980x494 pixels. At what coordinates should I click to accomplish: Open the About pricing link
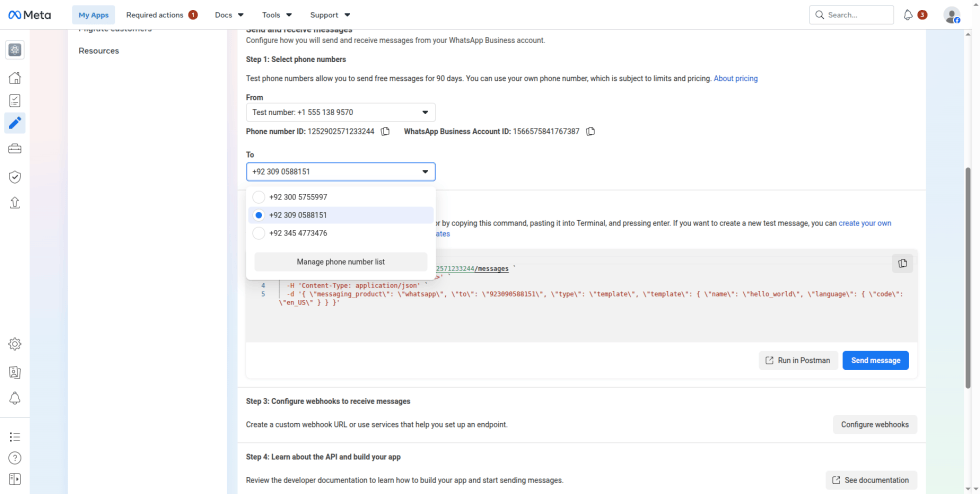pyautogui.click(x=736, y=79)
